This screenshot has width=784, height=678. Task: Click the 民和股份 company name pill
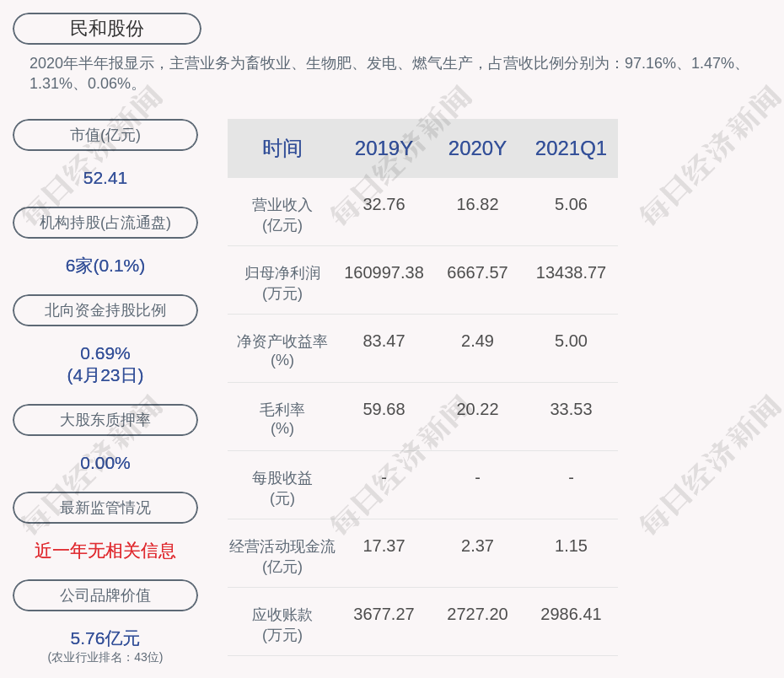pyautogui.click(x=107, y=29)
